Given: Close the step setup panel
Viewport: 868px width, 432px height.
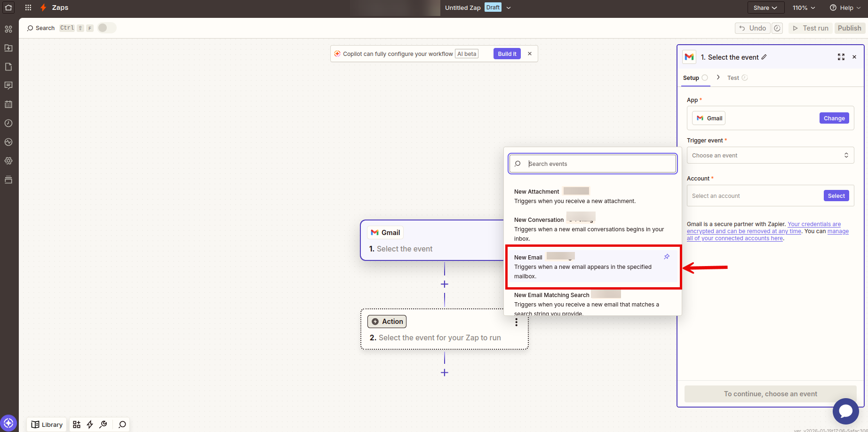Looking at the screenshot, I should (x=854, y=57).
